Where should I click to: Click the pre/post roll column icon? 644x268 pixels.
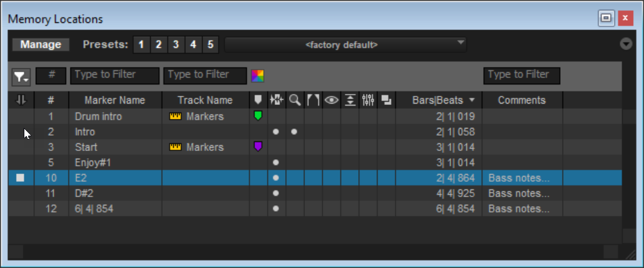point(313,100)
